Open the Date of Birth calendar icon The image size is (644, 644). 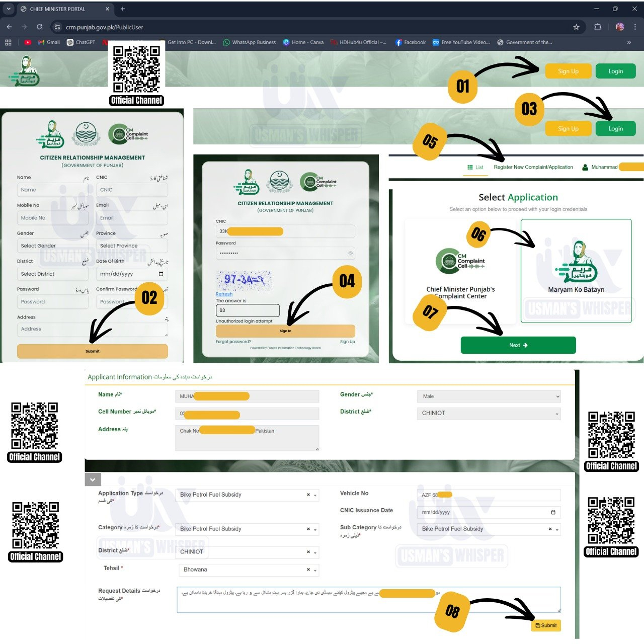[x=161, y=274]
